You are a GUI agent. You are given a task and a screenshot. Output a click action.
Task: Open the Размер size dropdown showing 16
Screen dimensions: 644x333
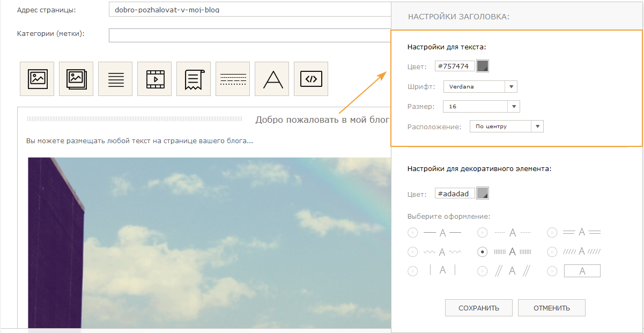click(x=482, y=107)
